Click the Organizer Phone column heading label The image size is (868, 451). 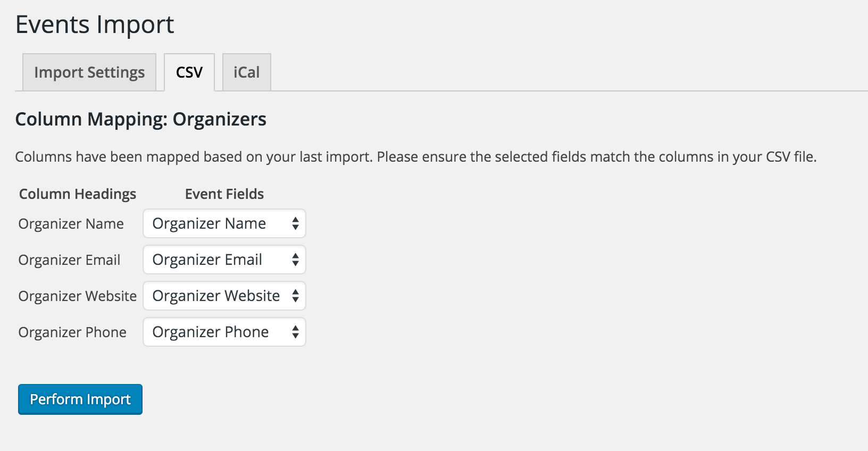pos(72,332)
